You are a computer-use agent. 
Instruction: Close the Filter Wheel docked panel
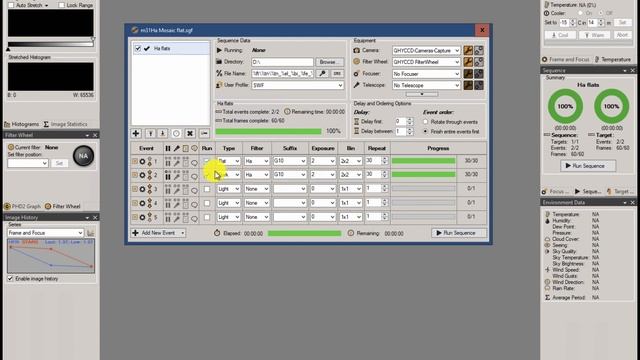tap(95, 135)
